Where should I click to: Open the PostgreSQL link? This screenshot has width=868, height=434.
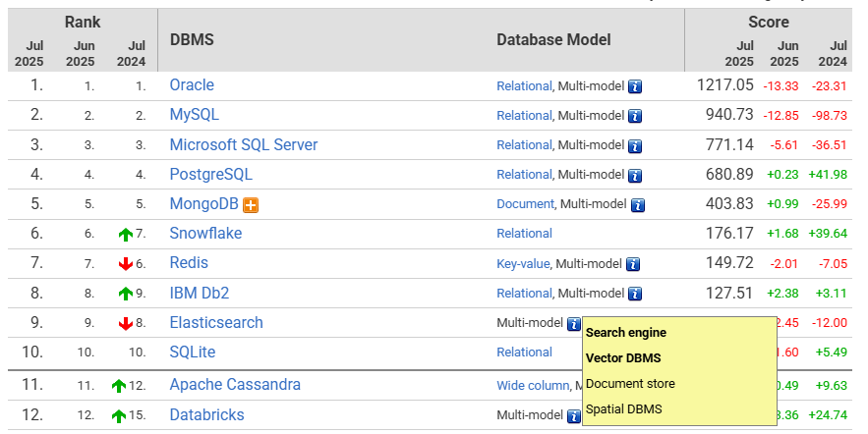[x=211, y=174]
